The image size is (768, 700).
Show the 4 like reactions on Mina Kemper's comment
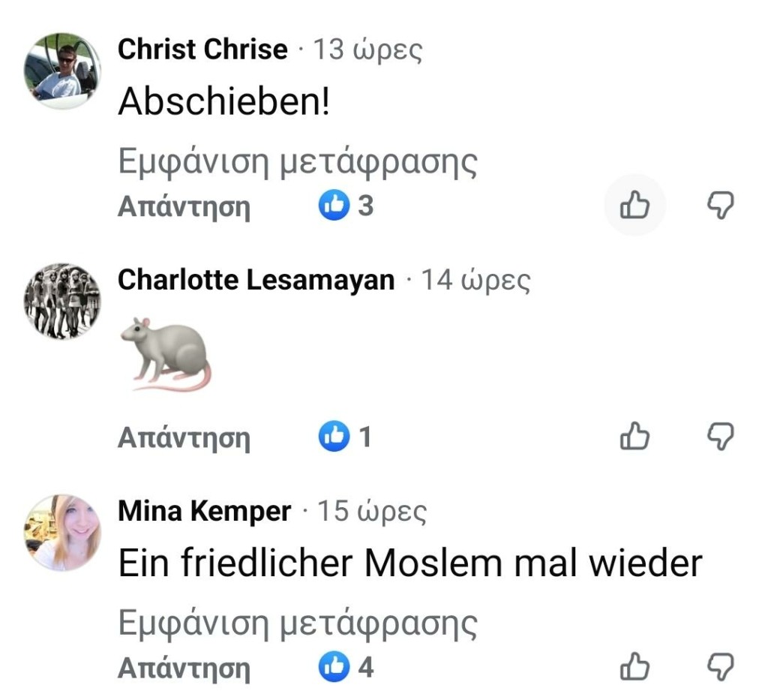346,667
